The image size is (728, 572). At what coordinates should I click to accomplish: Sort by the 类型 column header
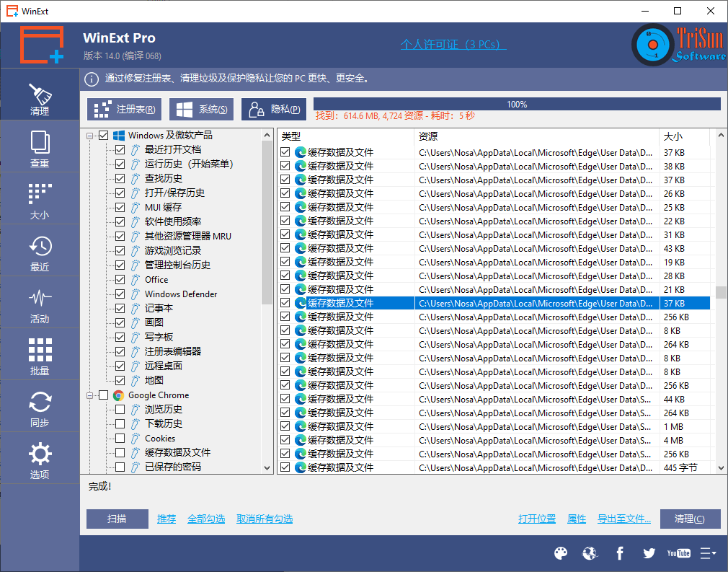[346, 136]
